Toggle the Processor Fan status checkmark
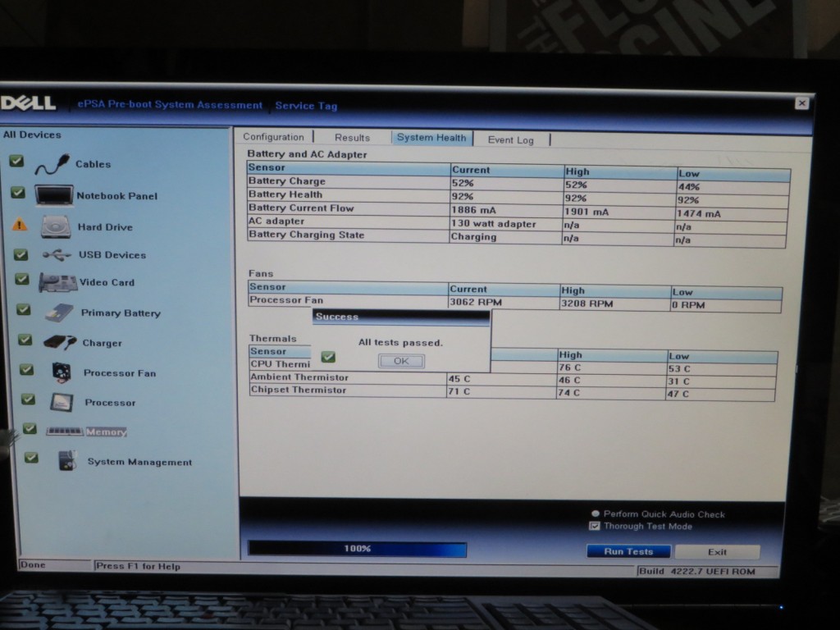Screen dimensions: 840x630 click(x=27, y=370)
